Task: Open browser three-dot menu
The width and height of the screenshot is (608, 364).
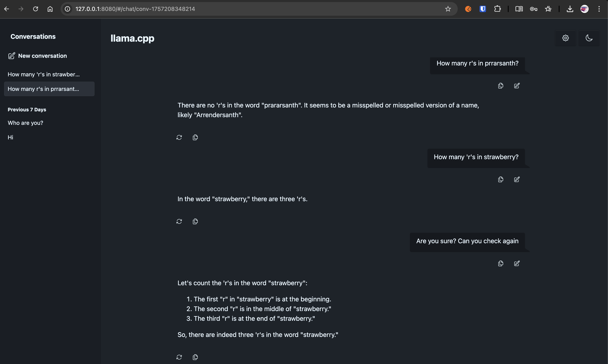Action: (599, 9)
